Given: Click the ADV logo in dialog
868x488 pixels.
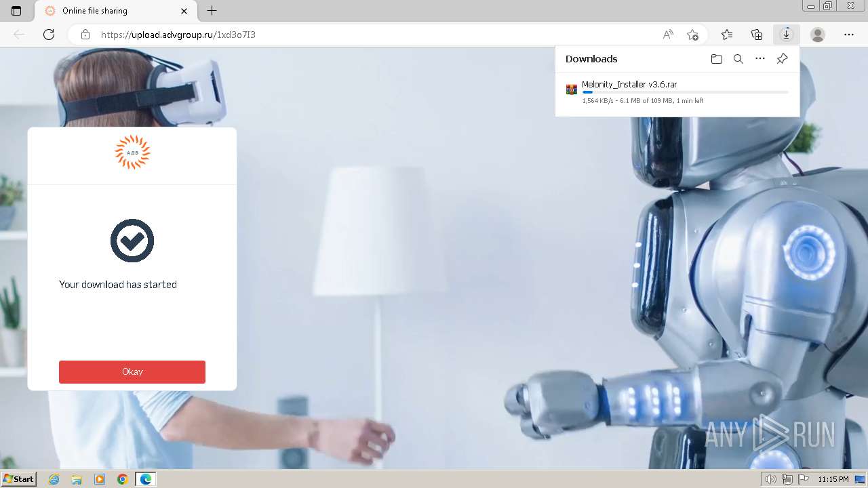Looking at the screenshot, I should [x=132, y=152].
